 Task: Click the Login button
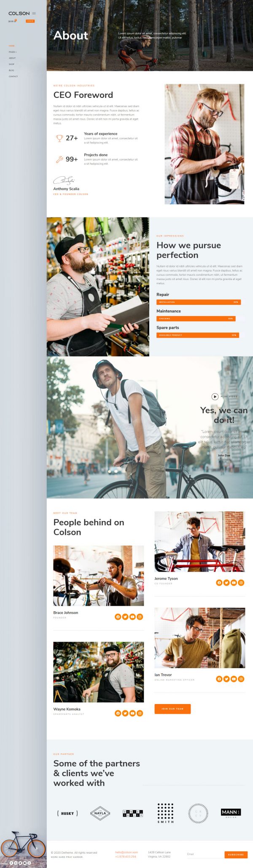click(30, 21)
